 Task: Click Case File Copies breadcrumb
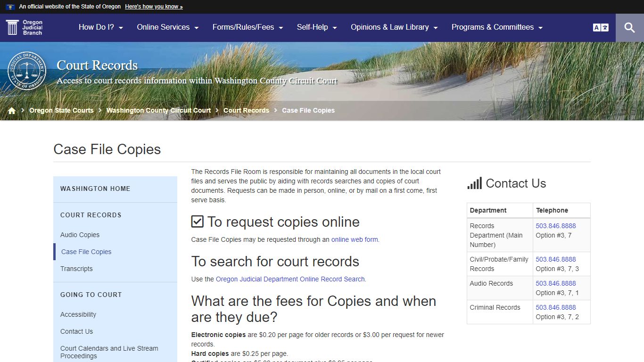pos(308,110)
